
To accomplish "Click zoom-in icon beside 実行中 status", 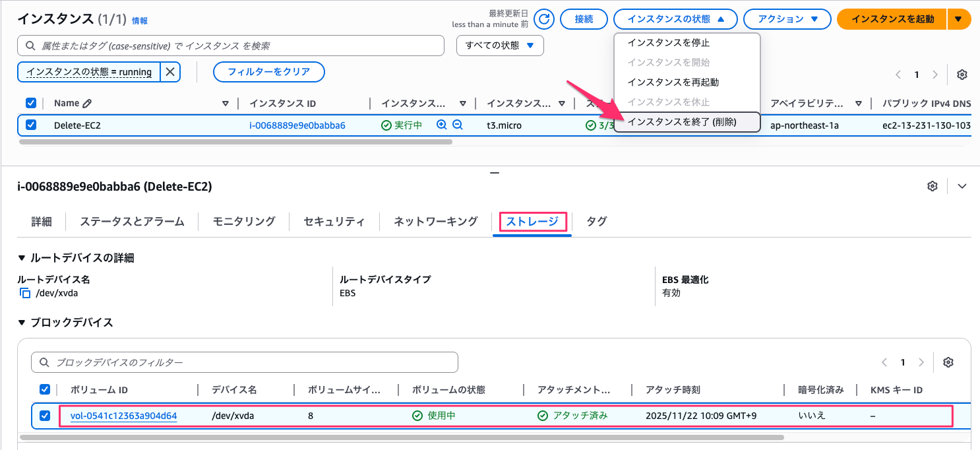I will pos(442,125).
